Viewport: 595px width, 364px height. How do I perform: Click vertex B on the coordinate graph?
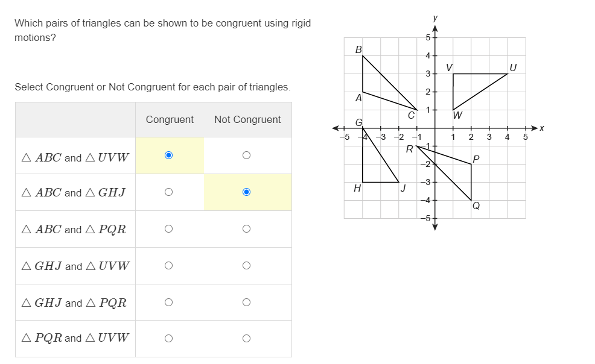coord(363,54)
